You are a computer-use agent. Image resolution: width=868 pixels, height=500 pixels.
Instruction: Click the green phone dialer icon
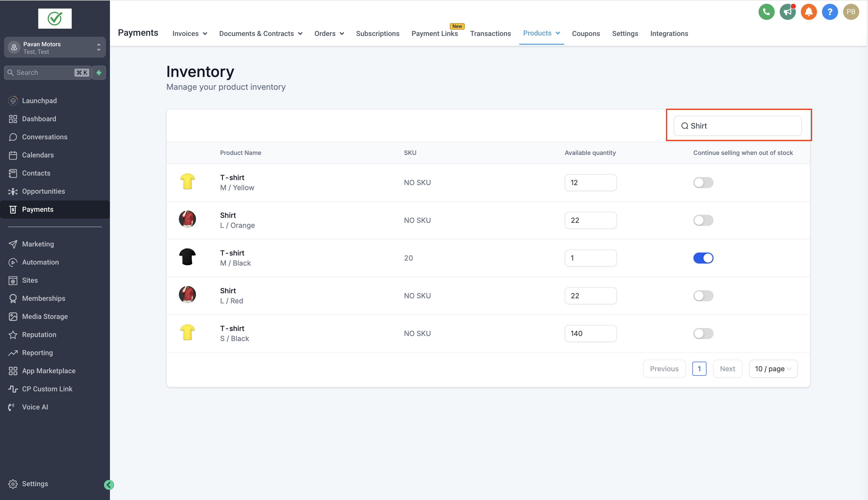coord(766,12)
